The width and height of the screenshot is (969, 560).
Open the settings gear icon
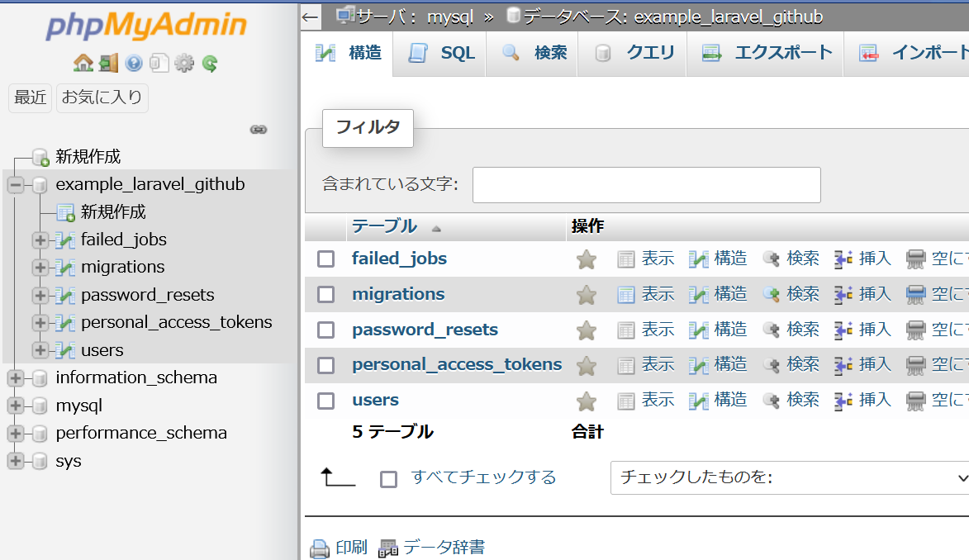(x=184, y=63)
